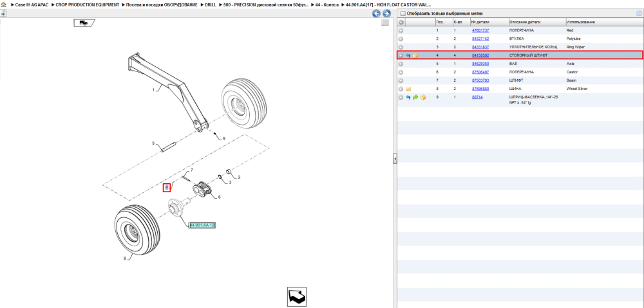Viewport: 644px width, 308px height.
Task: Expand all rows via the header plus icon
Action: (x=401, y=22)
